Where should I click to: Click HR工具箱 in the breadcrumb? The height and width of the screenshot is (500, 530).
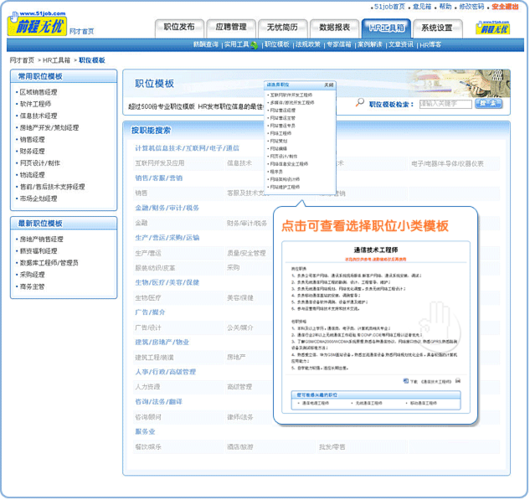56,61
